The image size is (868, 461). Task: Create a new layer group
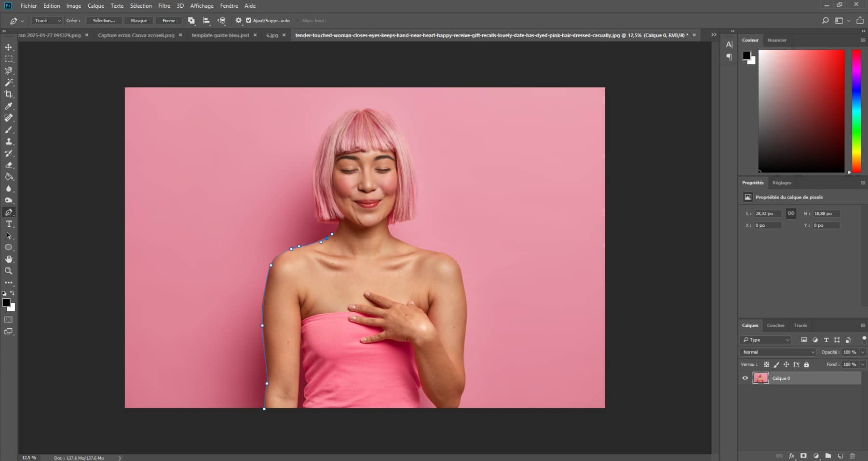[828, 456]
